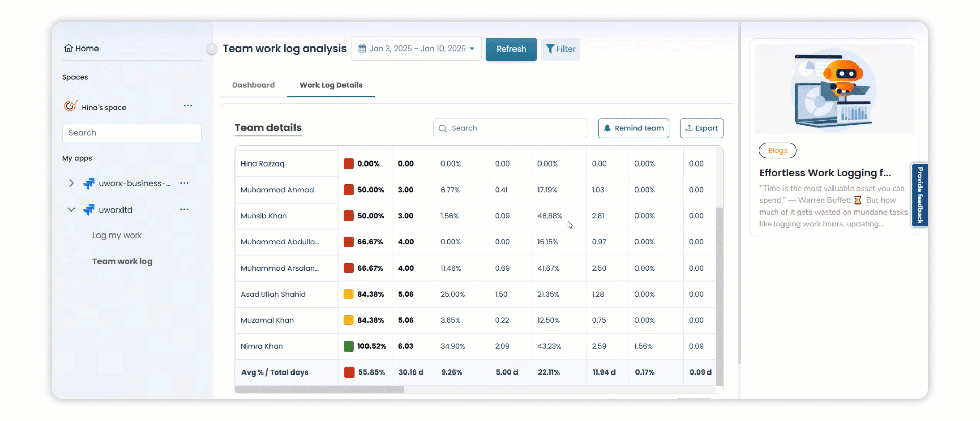980x421 pixels.
Task: Export the team details table
Action: pos(701,128)
